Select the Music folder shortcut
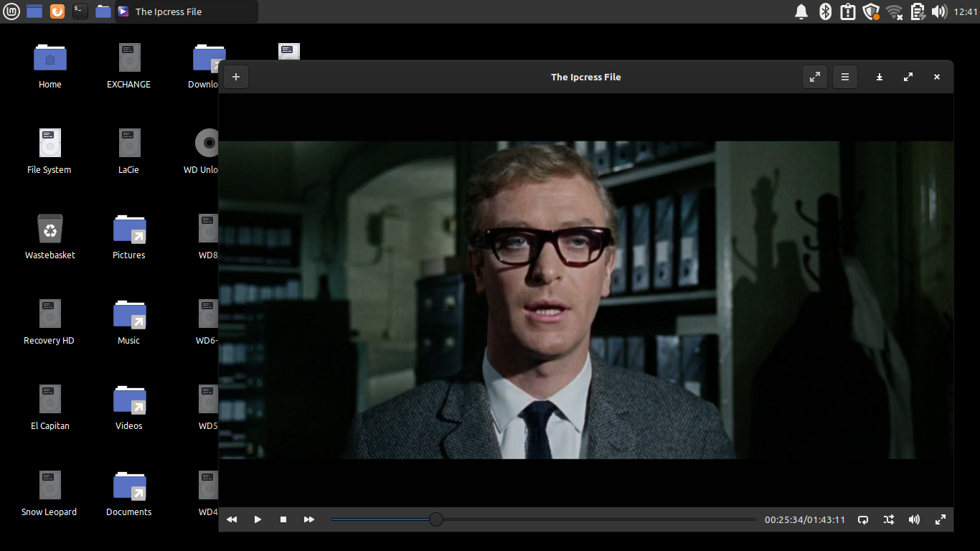 (129, 322)
